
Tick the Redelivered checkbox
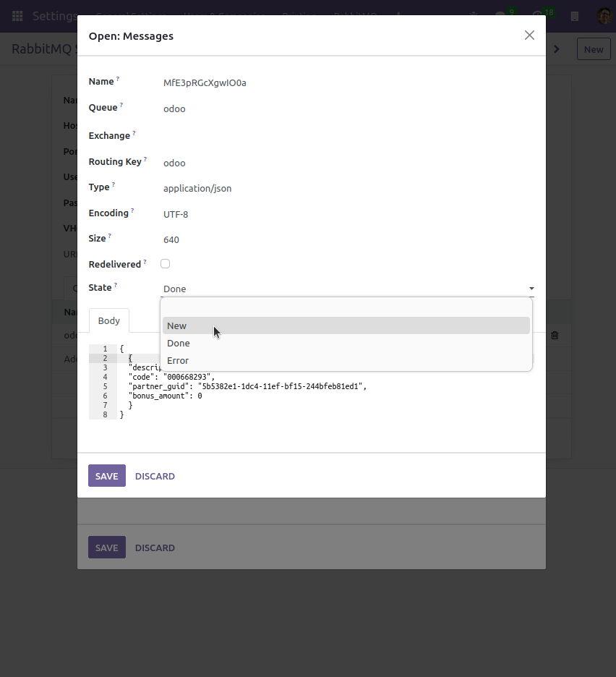pos(165,264)
